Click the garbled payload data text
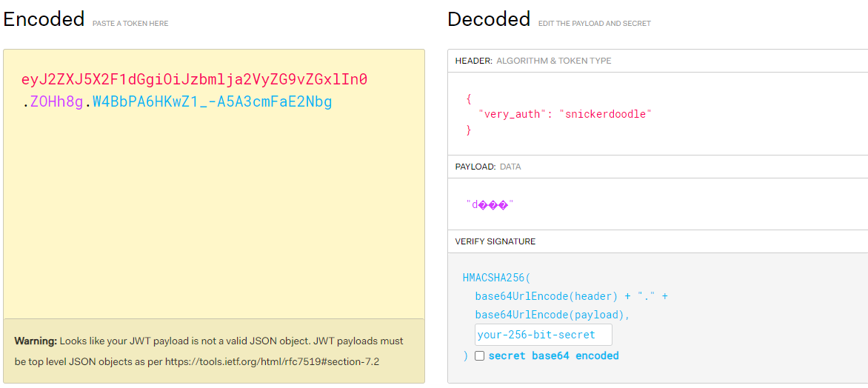 (490, 204)
